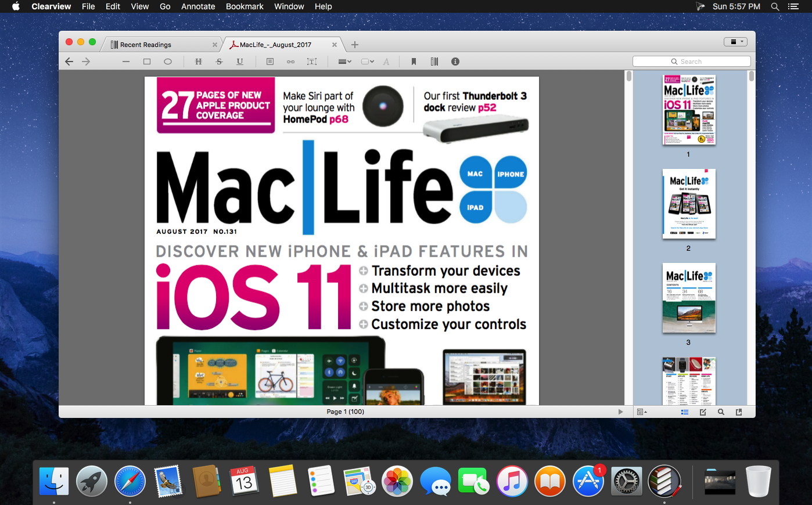Open the line thickness dropdown
This screenshot has height=505, width=812.
[344, 62]
